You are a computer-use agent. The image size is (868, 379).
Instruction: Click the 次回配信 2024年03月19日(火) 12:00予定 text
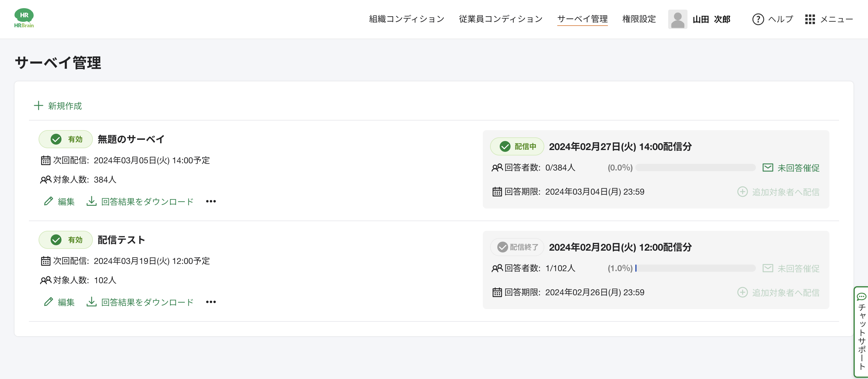point(131,261)
